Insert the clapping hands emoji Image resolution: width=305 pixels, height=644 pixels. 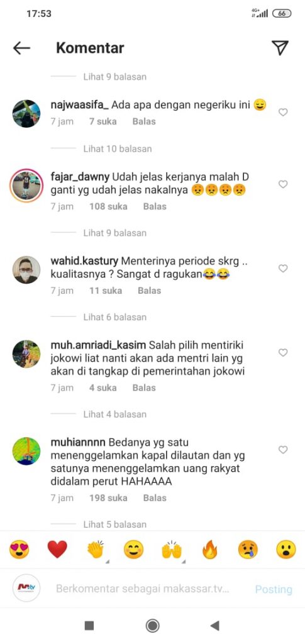(95, 549)
